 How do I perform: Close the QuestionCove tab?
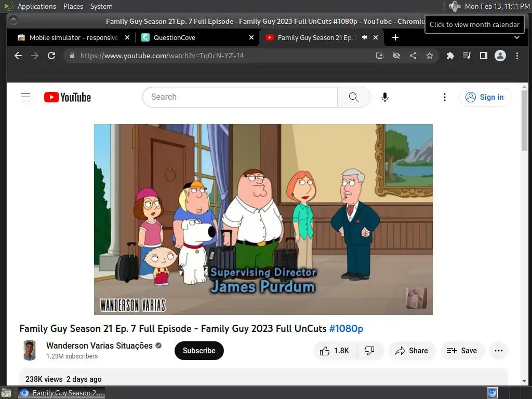251,37
